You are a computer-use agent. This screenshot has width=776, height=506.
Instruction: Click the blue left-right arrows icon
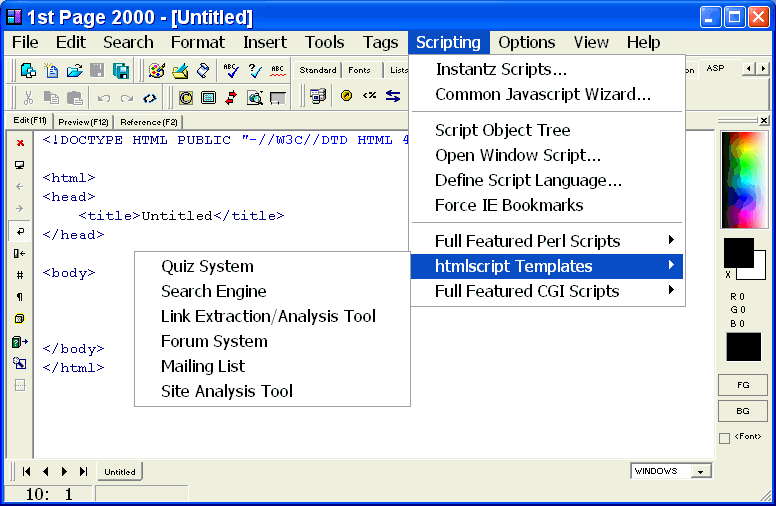click(393, 96)
